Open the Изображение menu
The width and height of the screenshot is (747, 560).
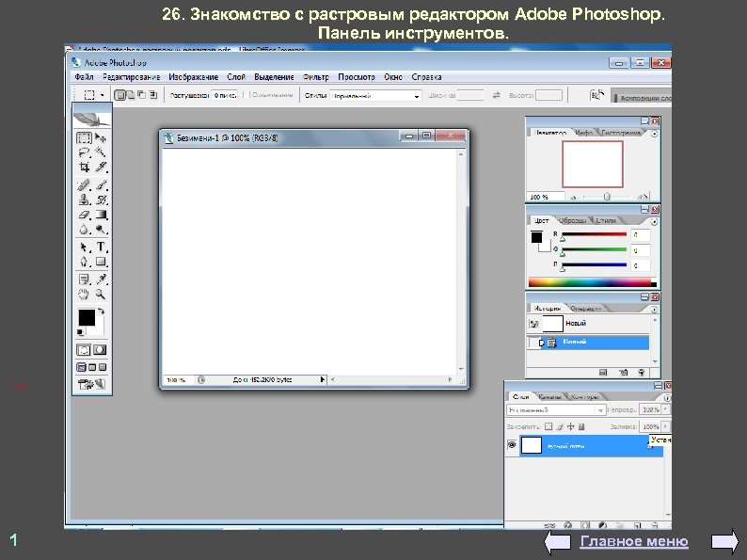(x=194, y=77)
